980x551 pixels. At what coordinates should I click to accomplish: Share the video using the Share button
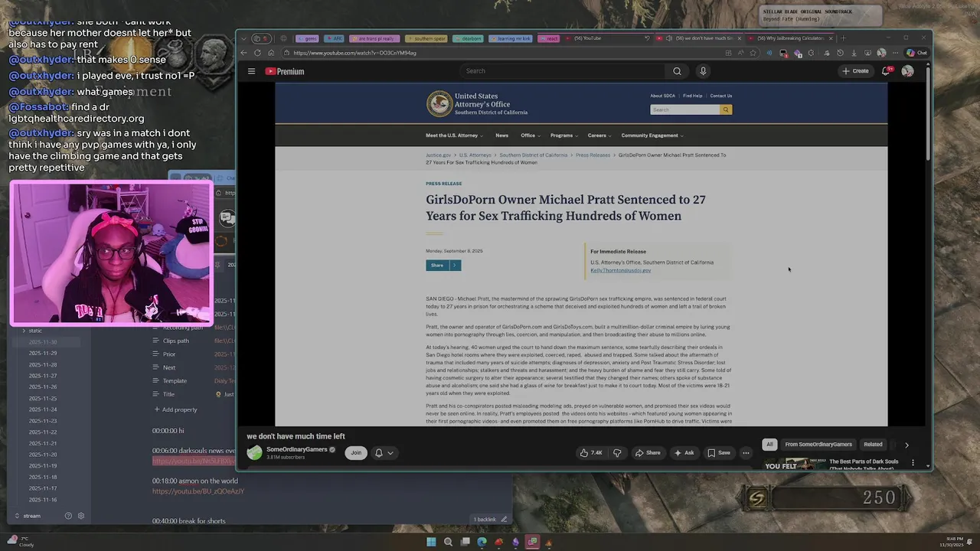coord(648,453)
